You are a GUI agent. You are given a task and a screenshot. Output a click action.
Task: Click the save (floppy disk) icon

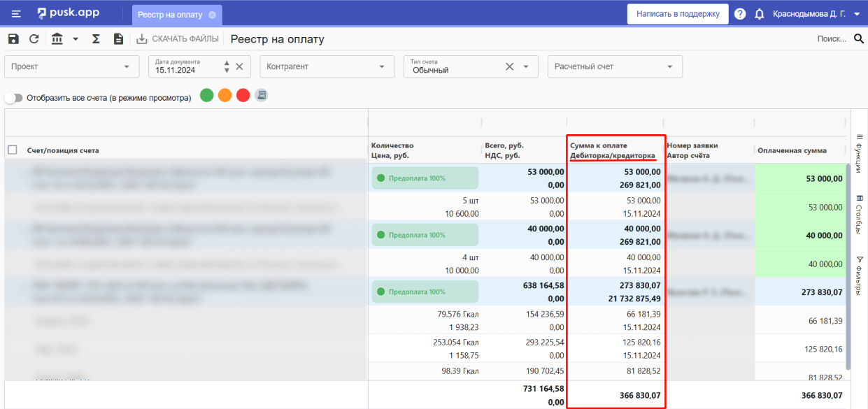pos(13,39)
